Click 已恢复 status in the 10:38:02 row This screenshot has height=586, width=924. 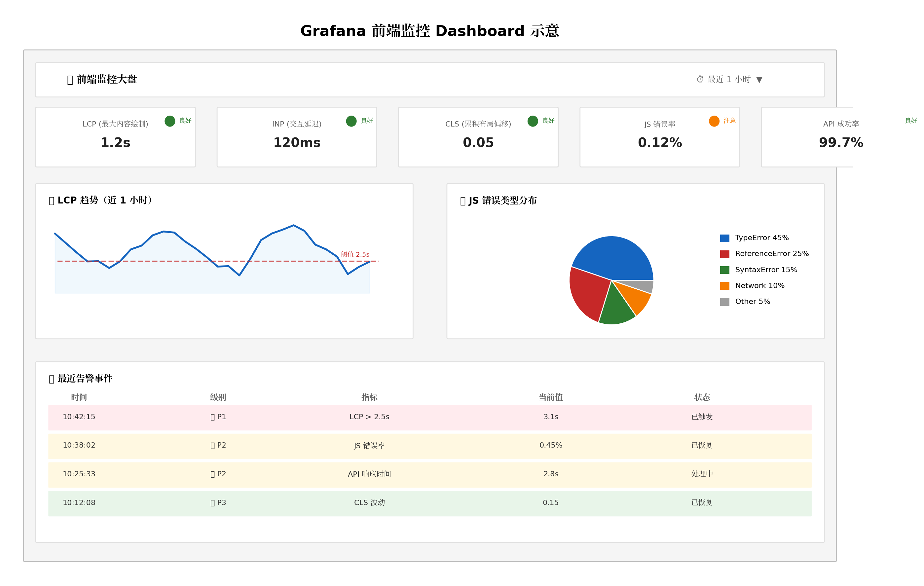tap(702, 445)
